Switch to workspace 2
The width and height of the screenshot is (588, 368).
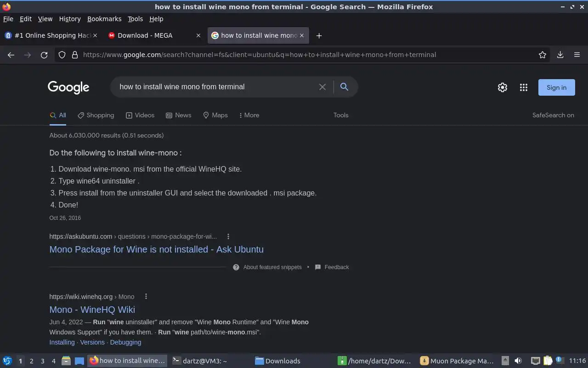31,361
